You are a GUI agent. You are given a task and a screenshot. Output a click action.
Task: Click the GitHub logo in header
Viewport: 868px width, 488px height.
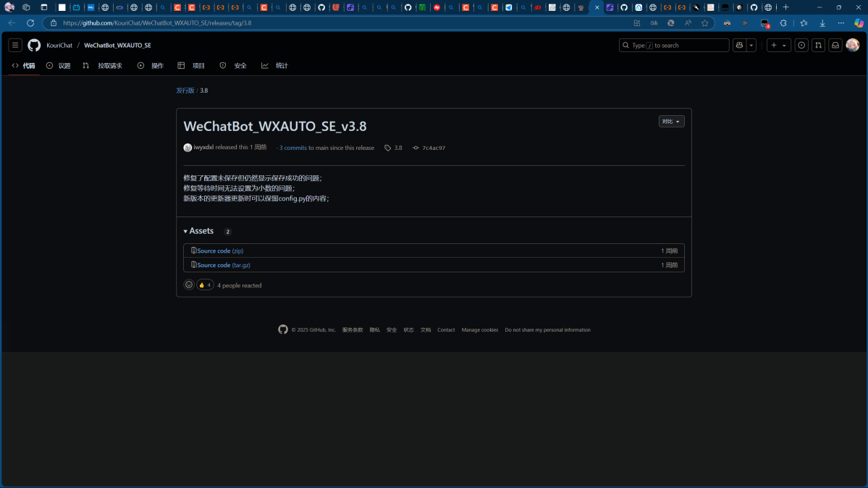click(34, 45)
